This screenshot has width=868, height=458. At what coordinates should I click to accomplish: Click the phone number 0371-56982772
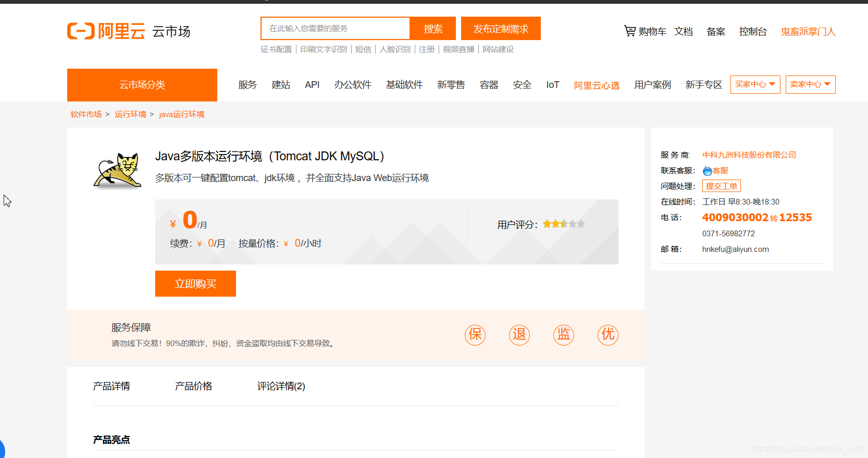click(x=728, y=234)
